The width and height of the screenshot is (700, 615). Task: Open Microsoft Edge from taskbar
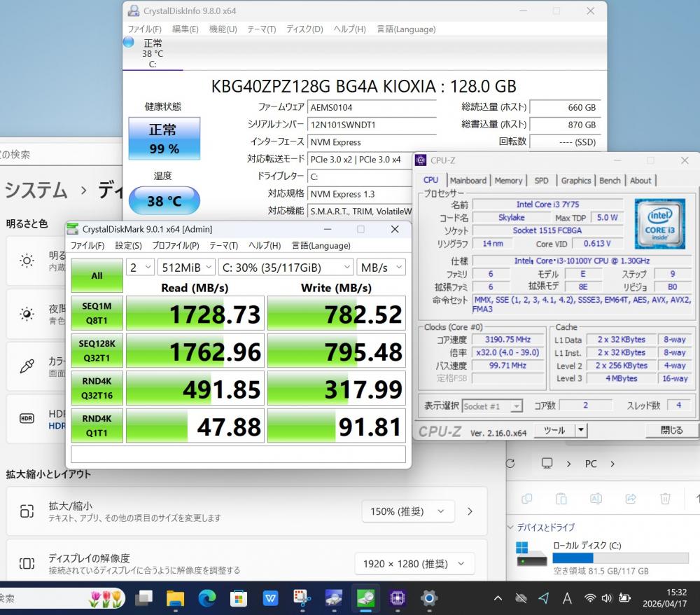(x=206, y=598)
